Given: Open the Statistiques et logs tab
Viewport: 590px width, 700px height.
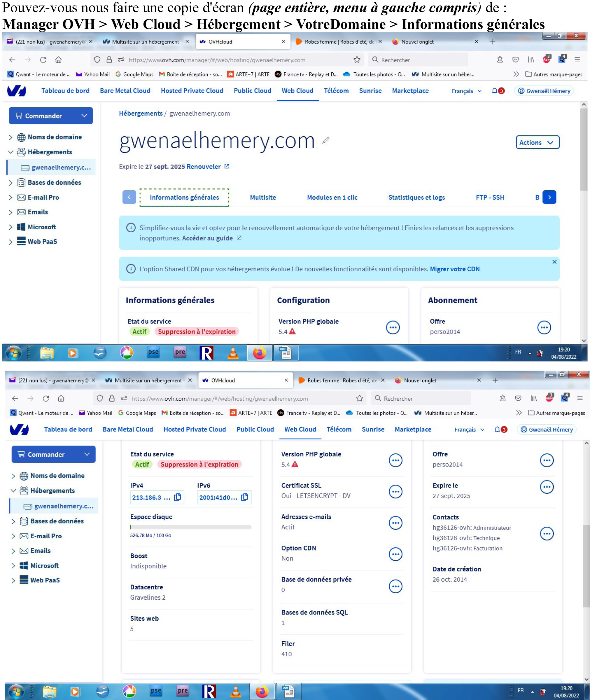Looking at the screenshot, I should click(416, 198).
